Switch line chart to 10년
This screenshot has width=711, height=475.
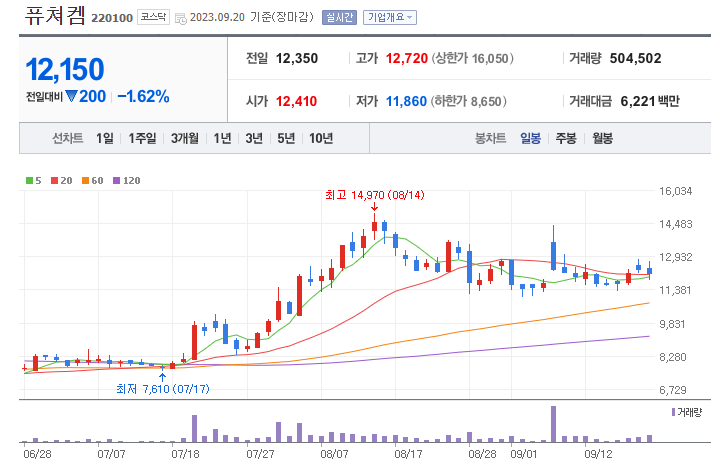click(321, 138)
